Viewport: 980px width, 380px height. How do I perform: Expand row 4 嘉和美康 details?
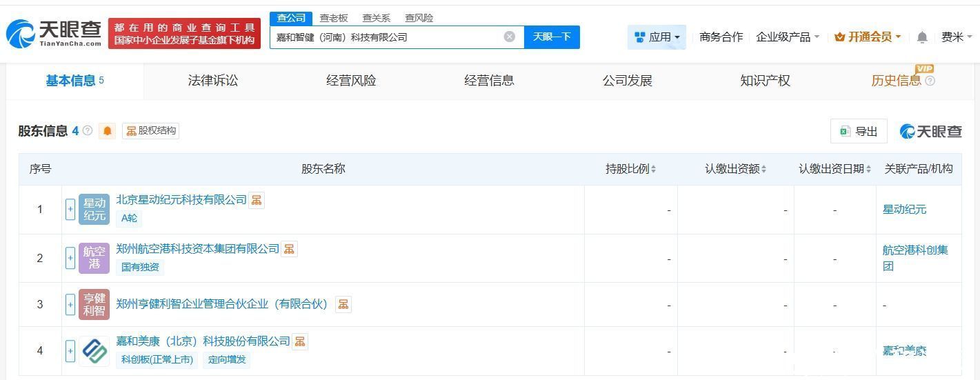[70, 351]
